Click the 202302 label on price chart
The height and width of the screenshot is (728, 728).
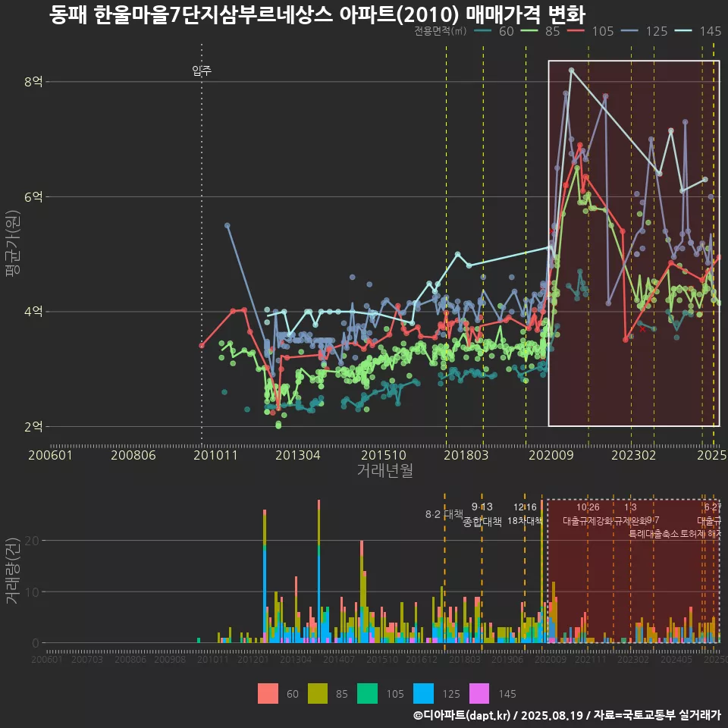point(634,455)
